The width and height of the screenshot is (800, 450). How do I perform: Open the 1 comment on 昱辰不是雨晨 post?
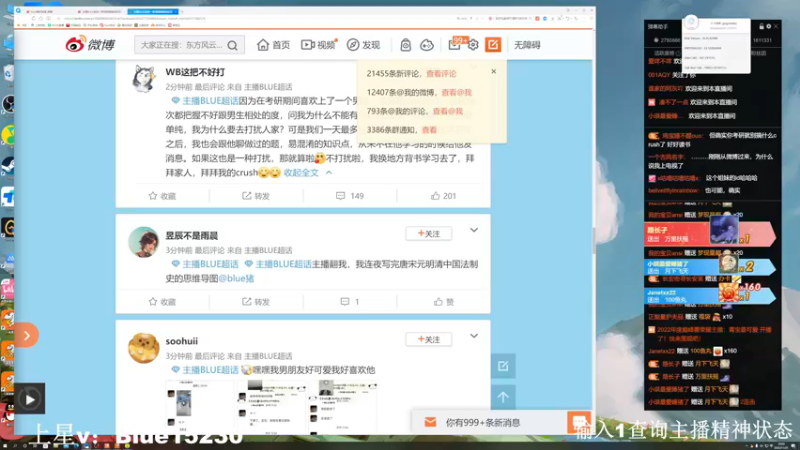[350, 302]
